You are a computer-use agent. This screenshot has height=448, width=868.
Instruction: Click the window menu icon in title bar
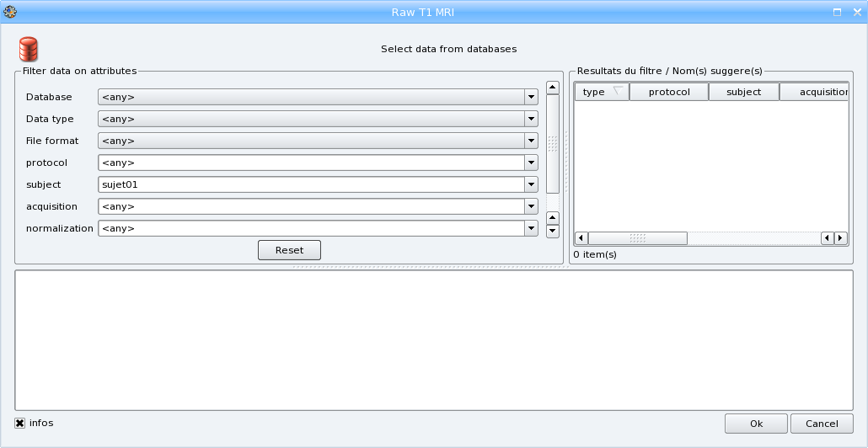coord(10,12)
